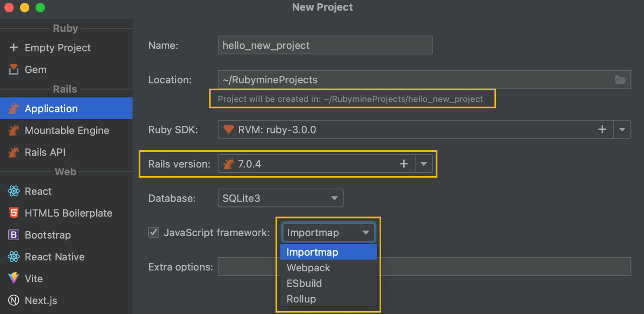Pick the Bootstrap icon in Web list
Image resolution: width=644 pixels, height=314 pixels.
point(14,235)
